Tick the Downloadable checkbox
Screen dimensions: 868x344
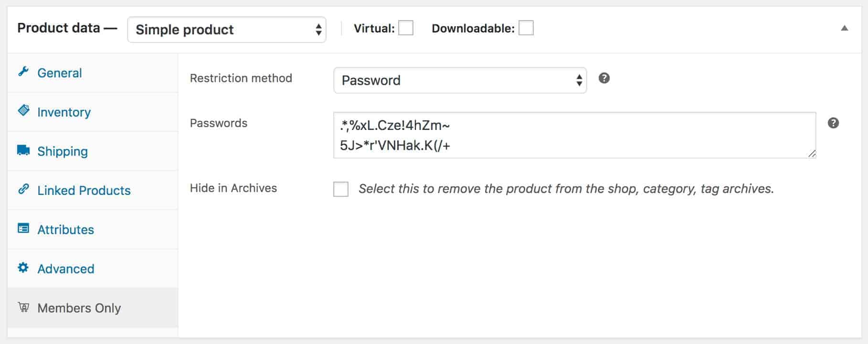(x=526, y=28)
